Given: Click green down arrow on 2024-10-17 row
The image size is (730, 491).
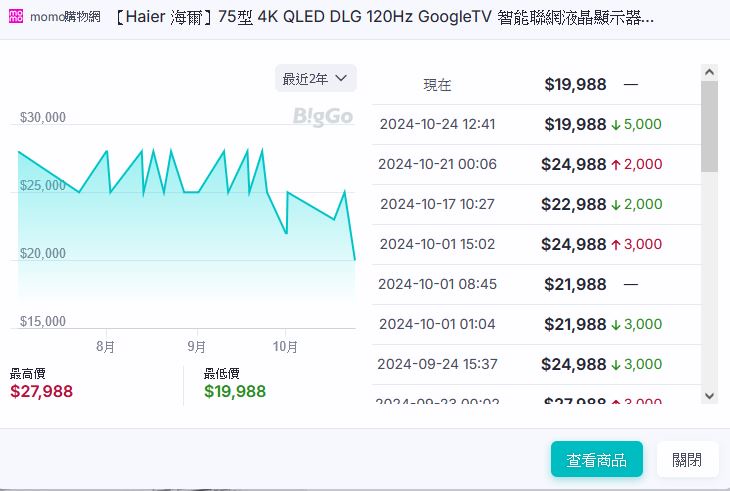Looking at the screenshot, I should click(x=616, y=205).
